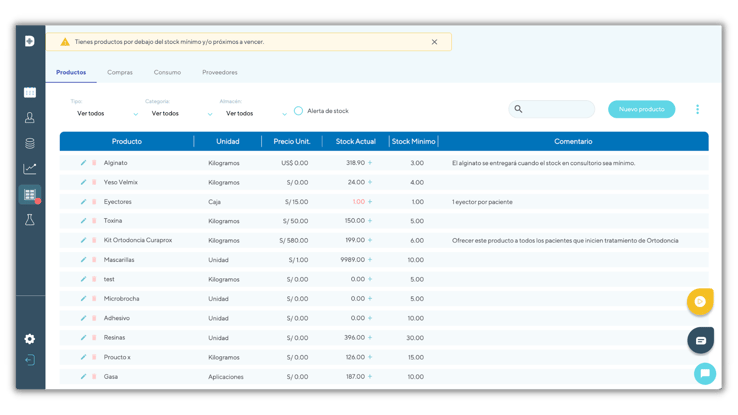Edit the Toxina product
The width and height of the screenshot is (738, 415).
pos(83,220)
